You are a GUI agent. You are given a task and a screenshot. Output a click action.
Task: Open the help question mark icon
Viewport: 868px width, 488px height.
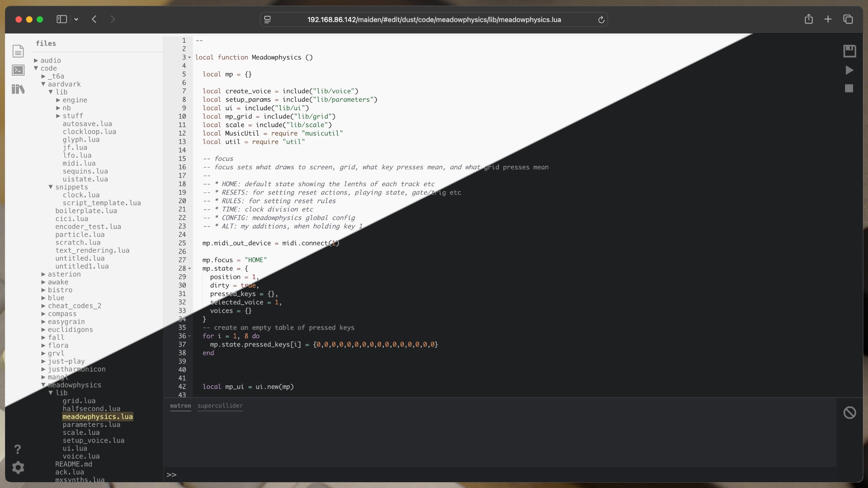pyautogui.click(x=17, y=449)
